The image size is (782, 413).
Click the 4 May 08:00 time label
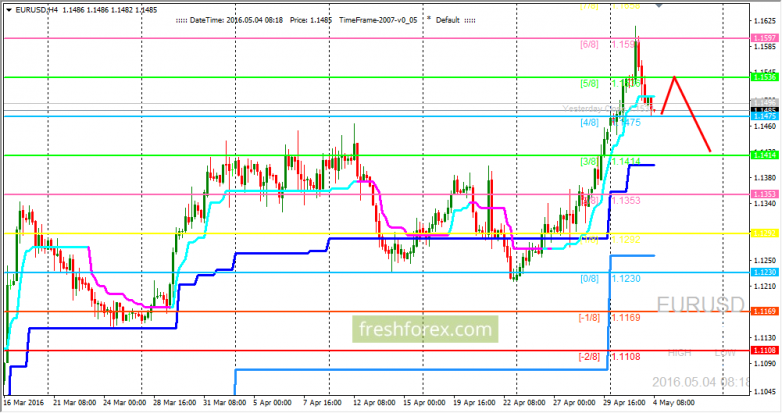(x=673, y=402)
